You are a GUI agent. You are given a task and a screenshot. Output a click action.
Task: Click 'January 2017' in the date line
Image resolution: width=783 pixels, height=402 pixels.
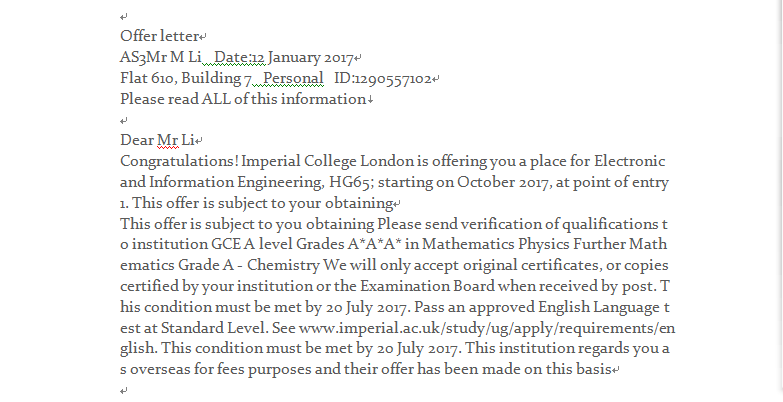[x=311, y=57]
